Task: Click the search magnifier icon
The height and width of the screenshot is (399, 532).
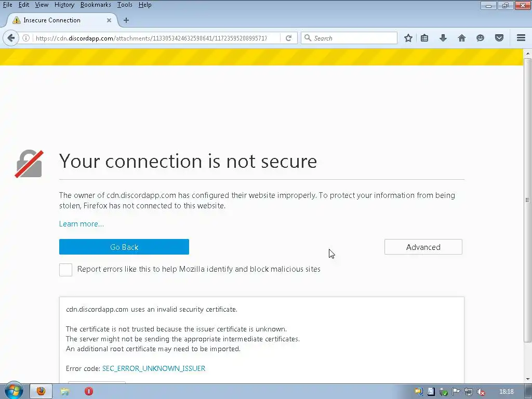Action: tap(308, 37)
